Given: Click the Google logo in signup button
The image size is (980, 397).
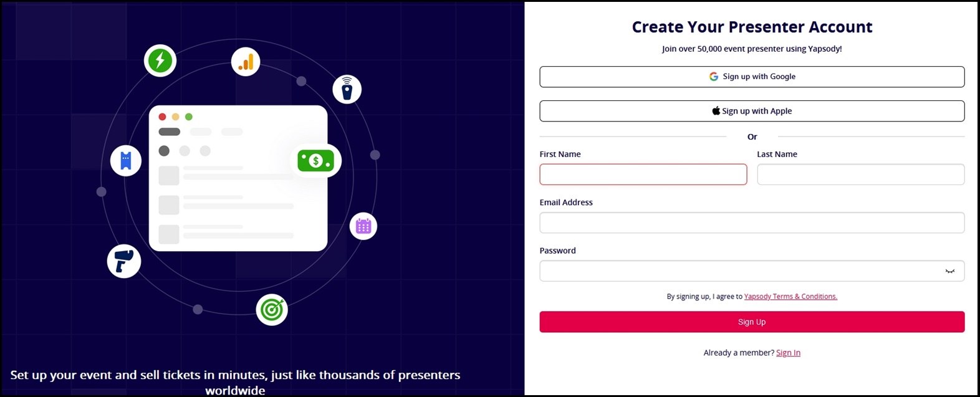Looking at the screenshot, I should (714, 77).
